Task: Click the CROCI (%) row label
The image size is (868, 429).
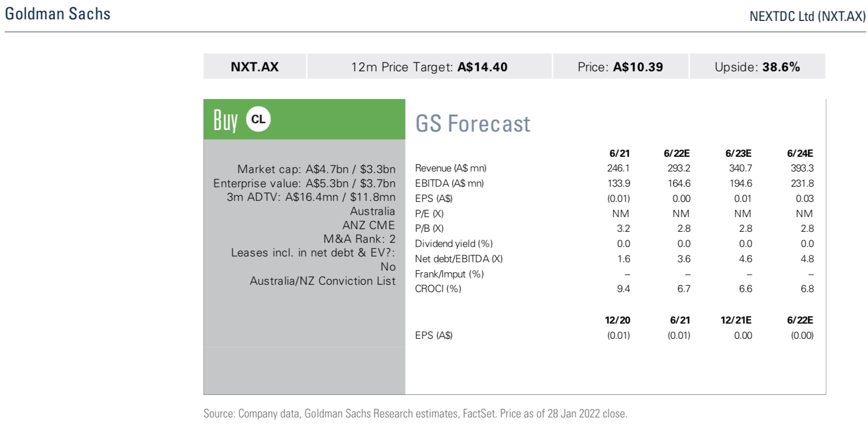Action: pos(438,289)
